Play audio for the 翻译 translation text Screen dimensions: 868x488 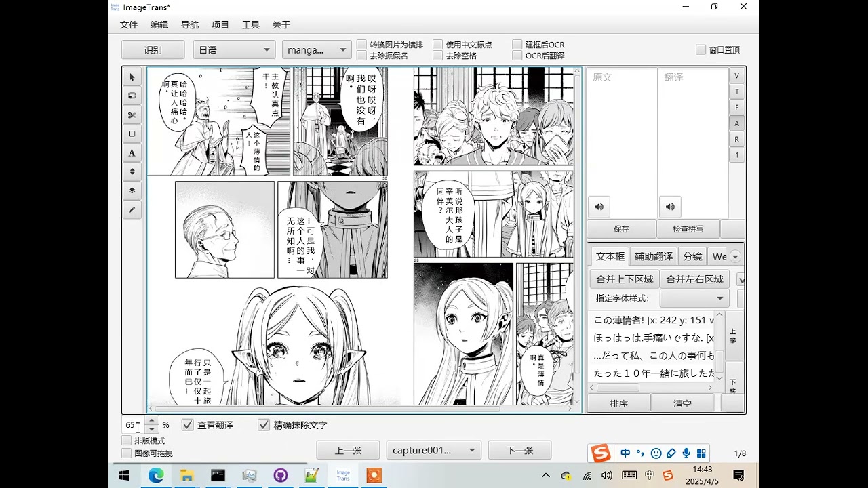pos(670,207)
